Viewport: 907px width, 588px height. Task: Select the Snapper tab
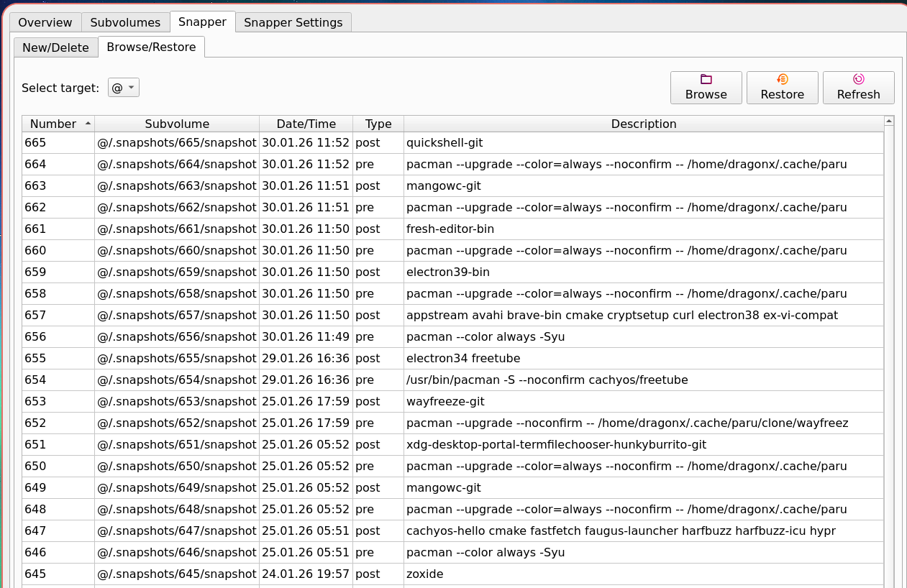(x=202, y=22)
